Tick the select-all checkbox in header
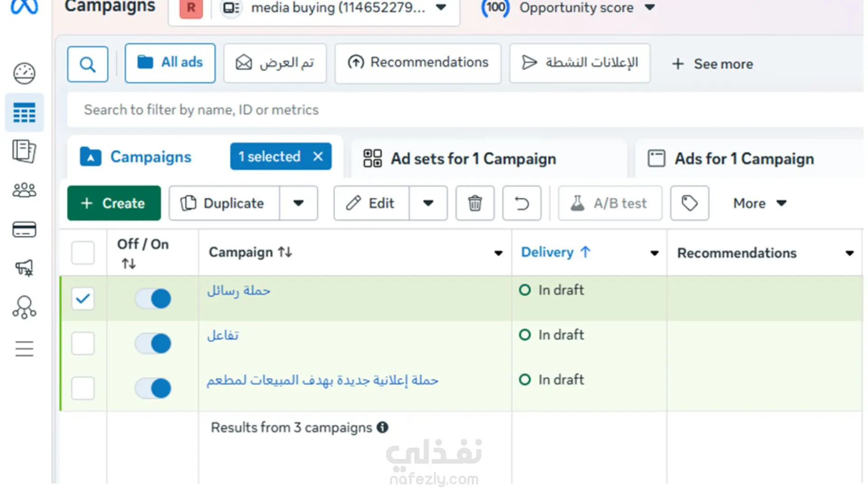This screenshot has height=488, width=868. (83, 253)
